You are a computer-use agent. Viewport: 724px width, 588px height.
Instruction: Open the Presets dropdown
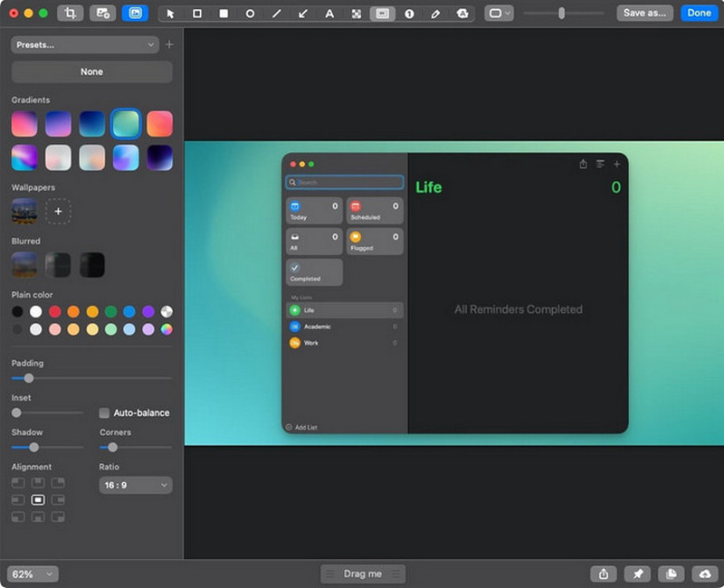click(x=85, y=44)
